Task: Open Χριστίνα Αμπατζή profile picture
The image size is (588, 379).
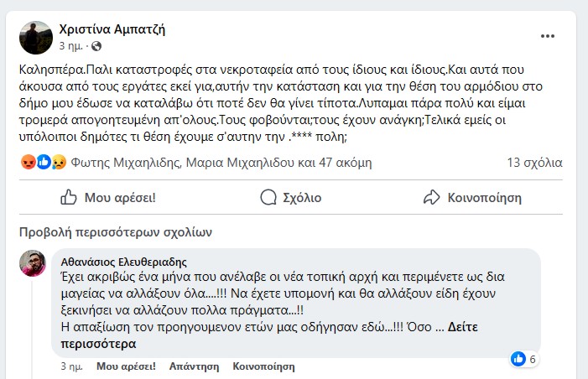Action: click(x=37, y=37)
